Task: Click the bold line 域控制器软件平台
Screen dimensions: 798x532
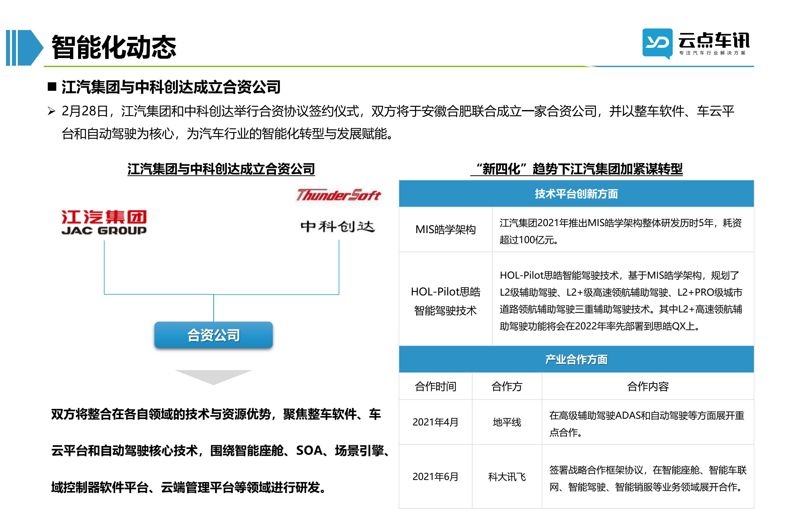Action: click(x=189, y=487)
